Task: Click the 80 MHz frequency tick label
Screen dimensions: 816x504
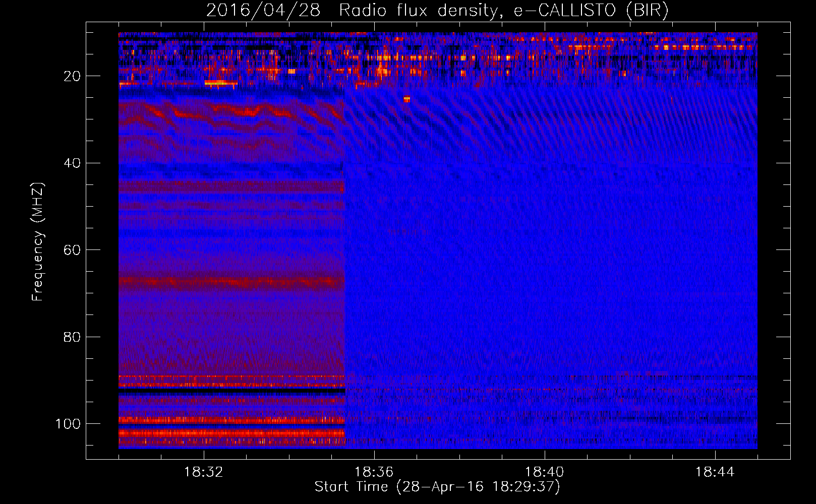Action: point(72,337)
